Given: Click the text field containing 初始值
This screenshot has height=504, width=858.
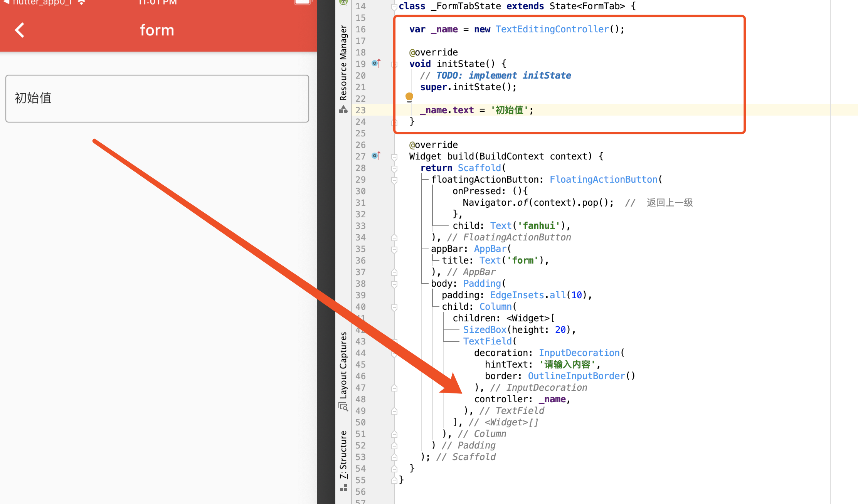Looking at the screenshot, I should (157, 99).
